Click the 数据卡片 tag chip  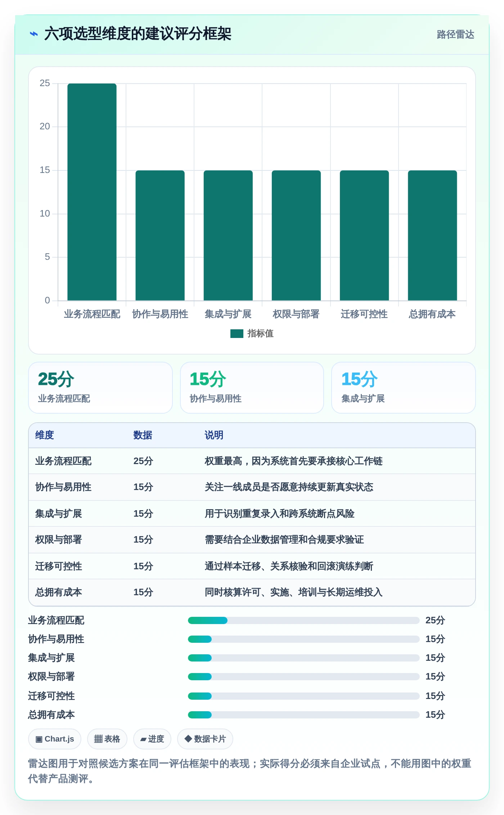(x=205, y=739)
